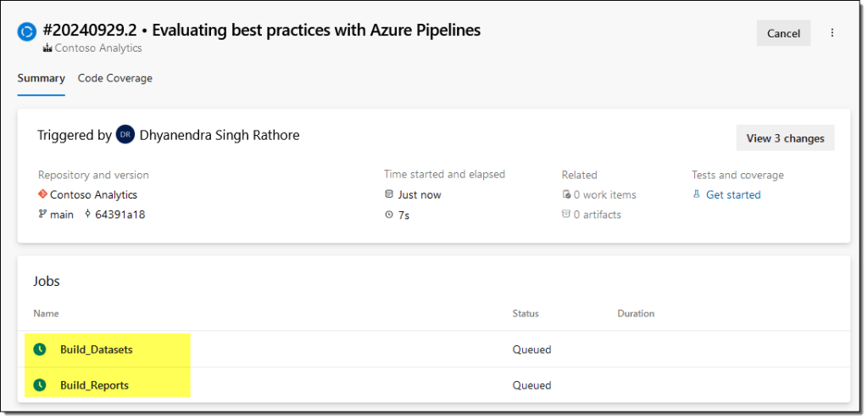Click the 0 artifacts link
The height and width of the screenshot is (420, 868).
click(x=597, y=215)
